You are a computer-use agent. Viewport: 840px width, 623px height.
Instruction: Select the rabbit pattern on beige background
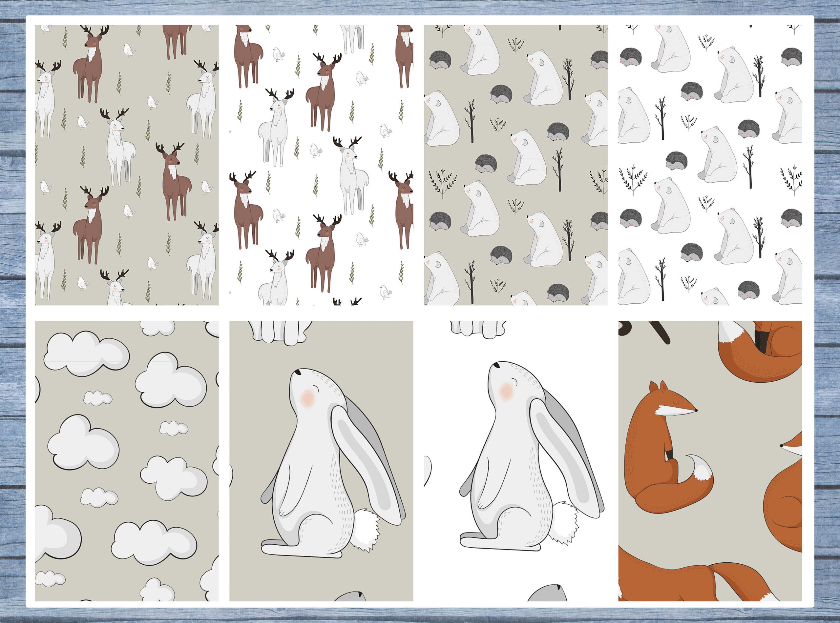click(x=321, y=461)
